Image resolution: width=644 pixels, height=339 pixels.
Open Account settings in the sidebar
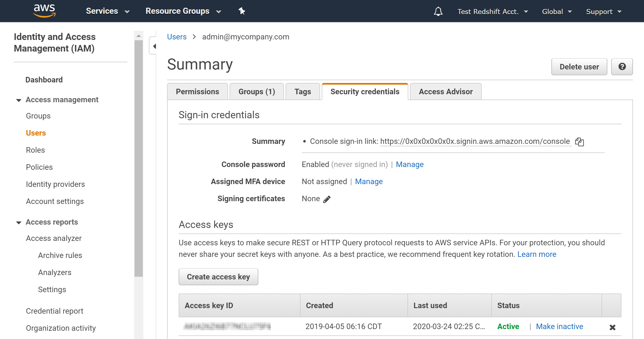(55, 201)
